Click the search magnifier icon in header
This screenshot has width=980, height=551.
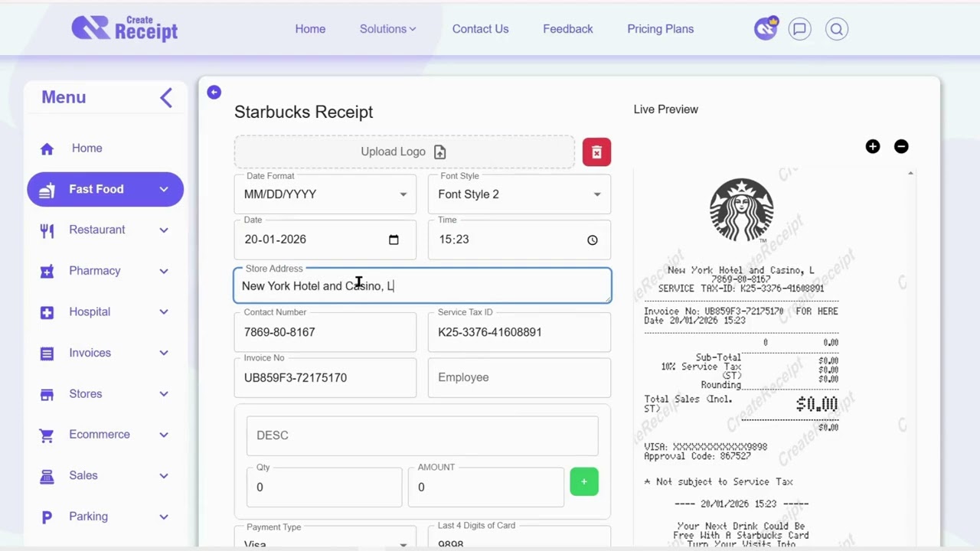tap(837, 29)
